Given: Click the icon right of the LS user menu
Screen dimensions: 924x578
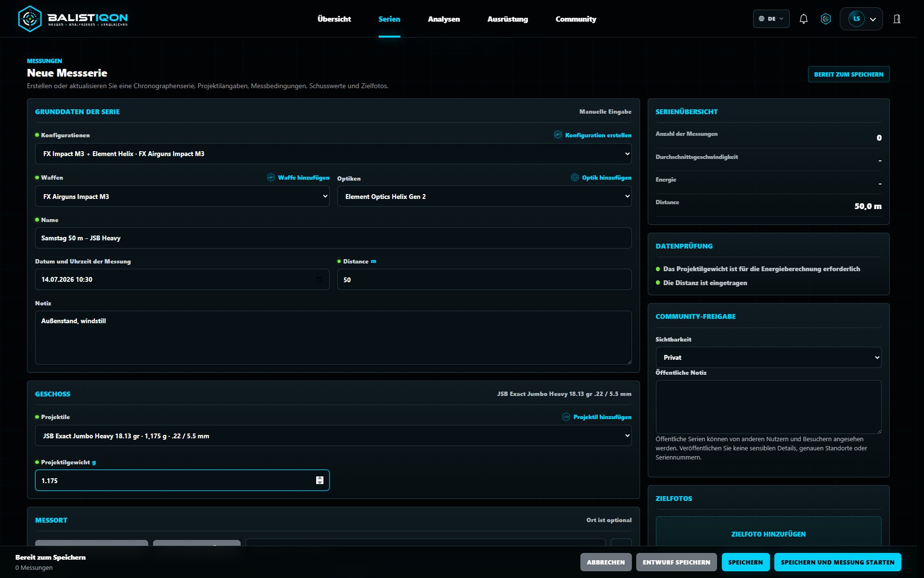Looking at the screenshot, I should point(897,19).
